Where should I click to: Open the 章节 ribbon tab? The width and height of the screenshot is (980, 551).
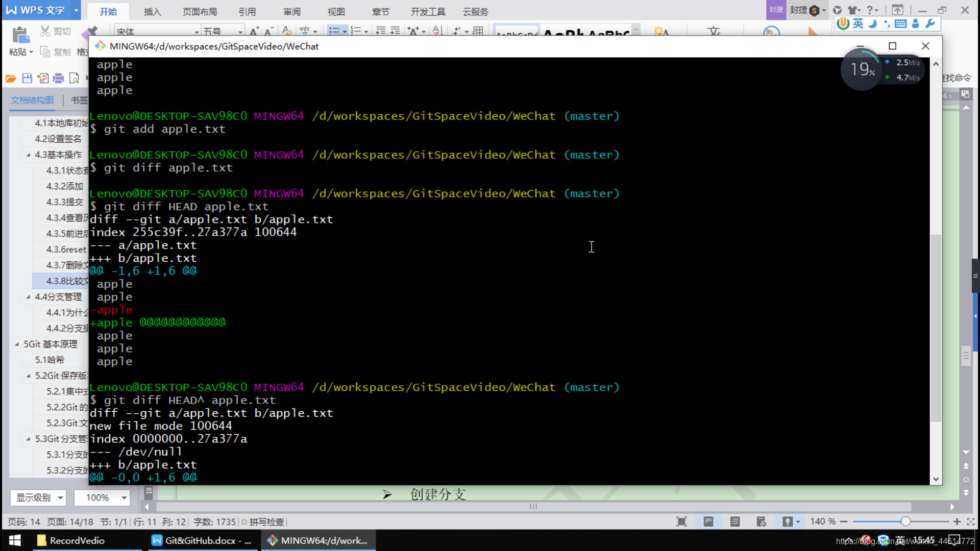coord(380,11)
